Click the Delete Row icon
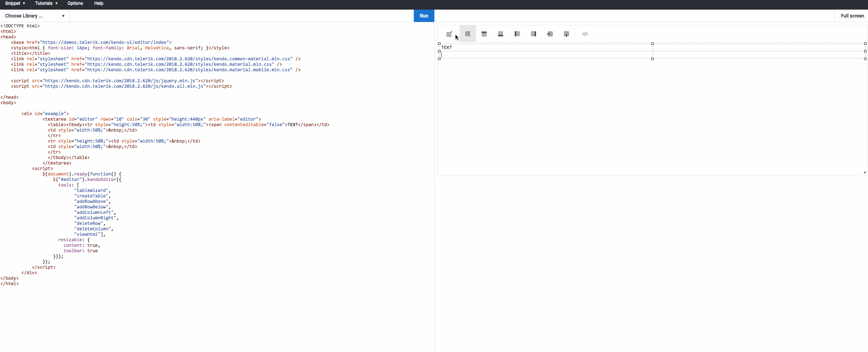The width and height of the screenshot is (868, 352). 550,34
